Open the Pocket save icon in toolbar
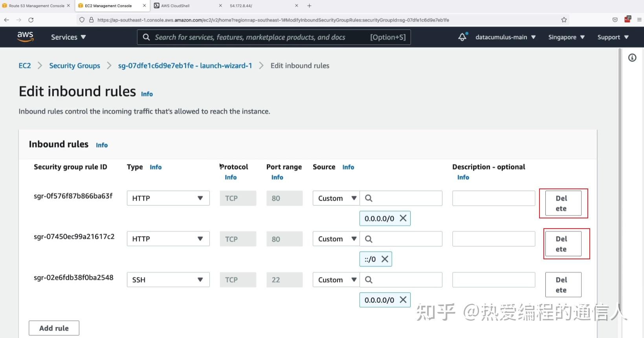Viewport: 644px width, 338px height. [615, 20]
